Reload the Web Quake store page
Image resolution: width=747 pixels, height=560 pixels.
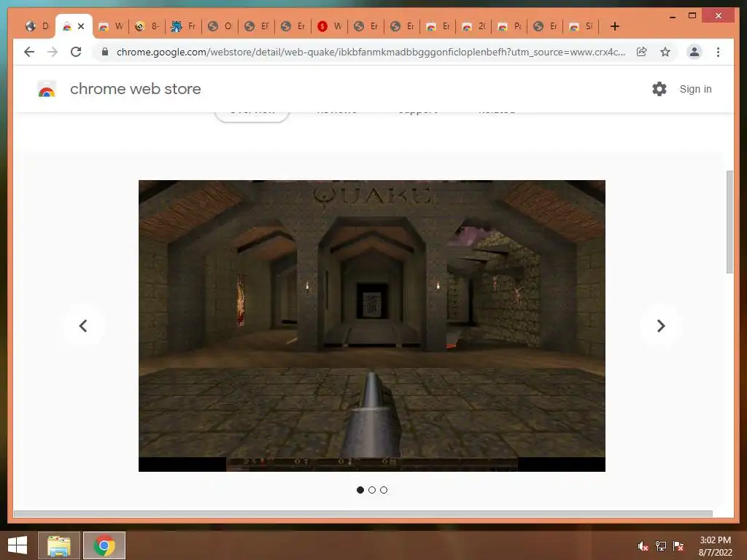(76, 52)
